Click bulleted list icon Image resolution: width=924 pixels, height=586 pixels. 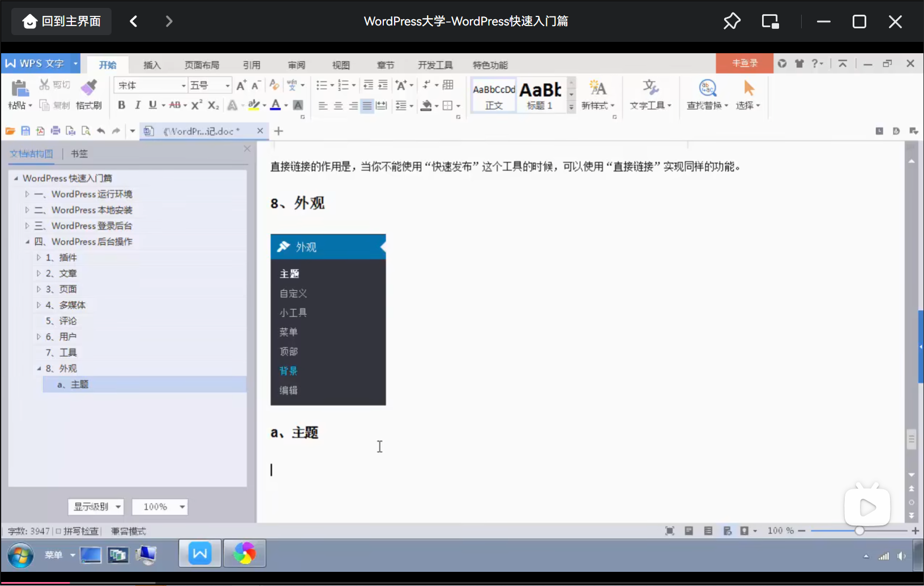[322, 85]
